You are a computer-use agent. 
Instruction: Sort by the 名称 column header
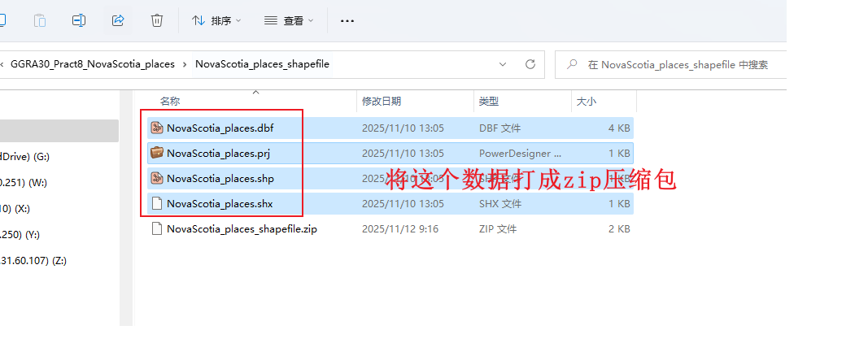pyautogui.click(x=170, y=102)
